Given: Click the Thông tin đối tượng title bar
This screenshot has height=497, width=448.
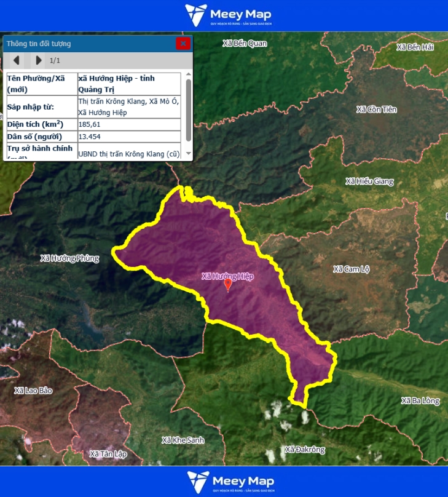Looking at the screenshot, I should click(x=86, y=44).
